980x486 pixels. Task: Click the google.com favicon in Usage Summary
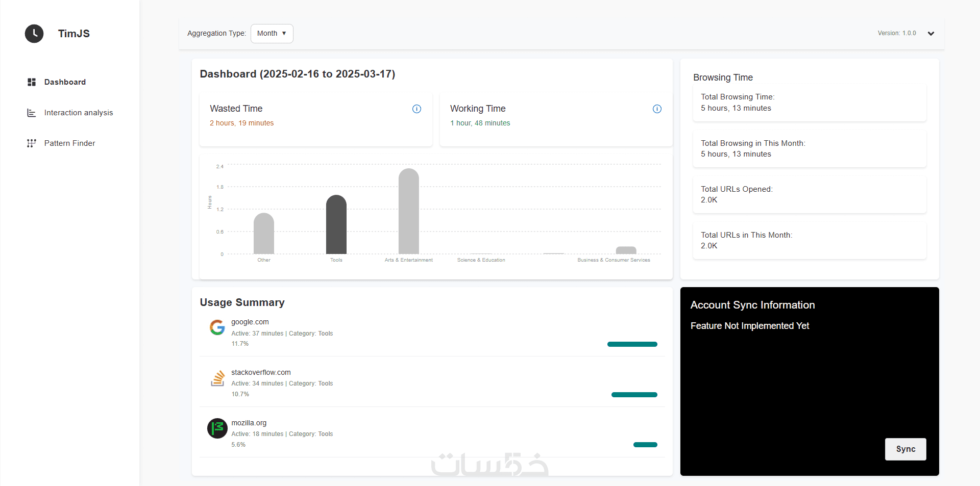point(217,327)
